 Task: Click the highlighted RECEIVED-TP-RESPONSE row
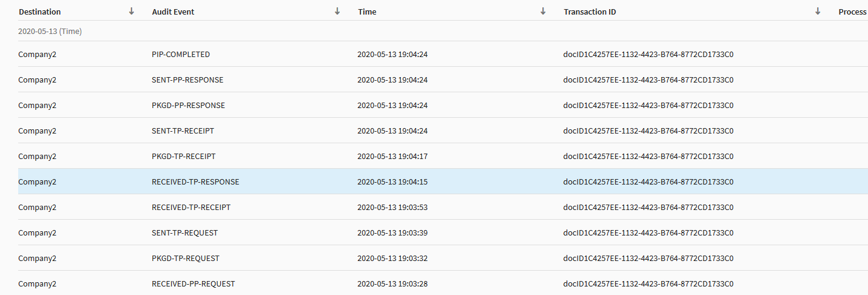tap(443, 181)
